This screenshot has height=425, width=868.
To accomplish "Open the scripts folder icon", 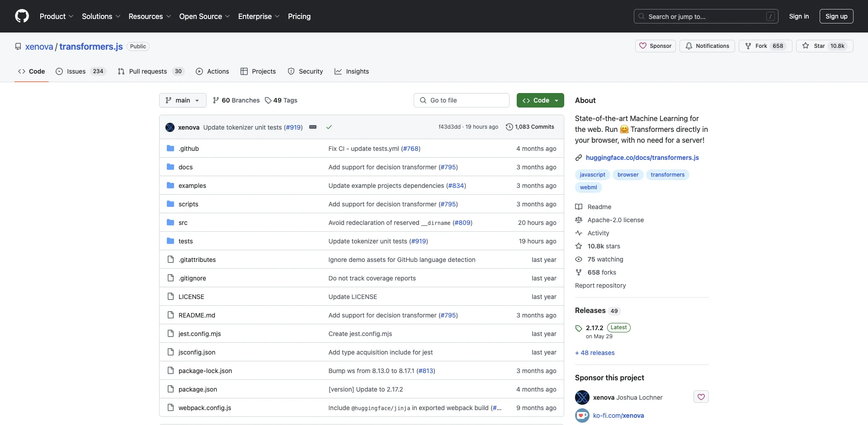I will (x=170, y=204).
